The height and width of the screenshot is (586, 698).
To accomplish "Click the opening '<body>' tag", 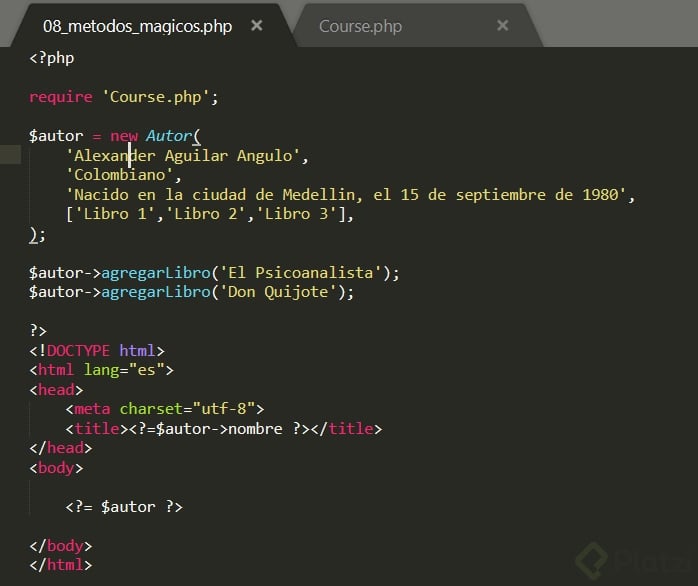I will 56,468.
